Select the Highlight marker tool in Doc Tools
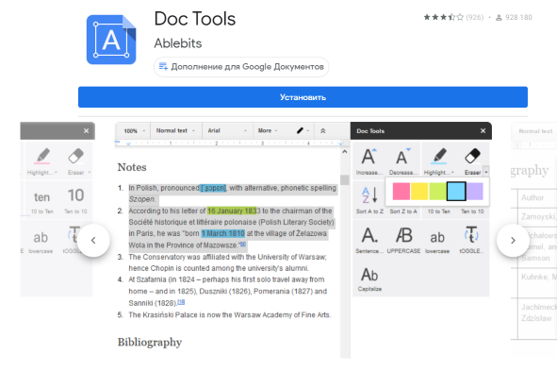The width and height of the screenshot is (557, 371). [439, 157]
